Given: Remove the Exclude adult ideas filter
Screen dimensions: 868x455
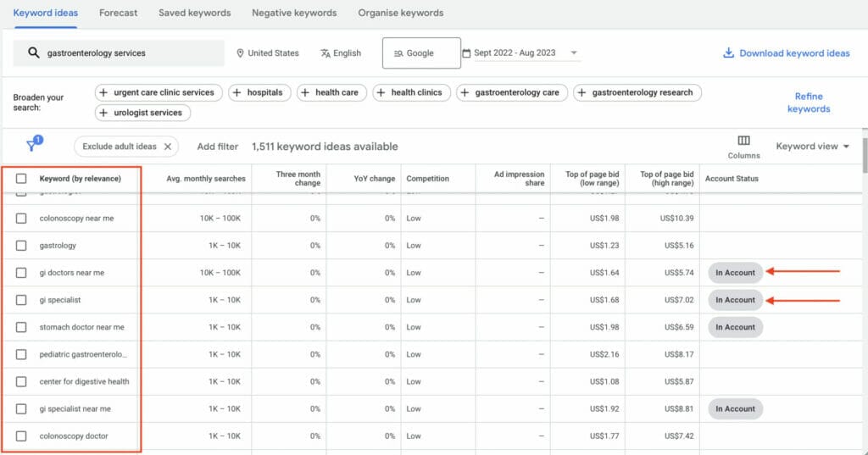Looking at the screenshot, I should (168, 147).
